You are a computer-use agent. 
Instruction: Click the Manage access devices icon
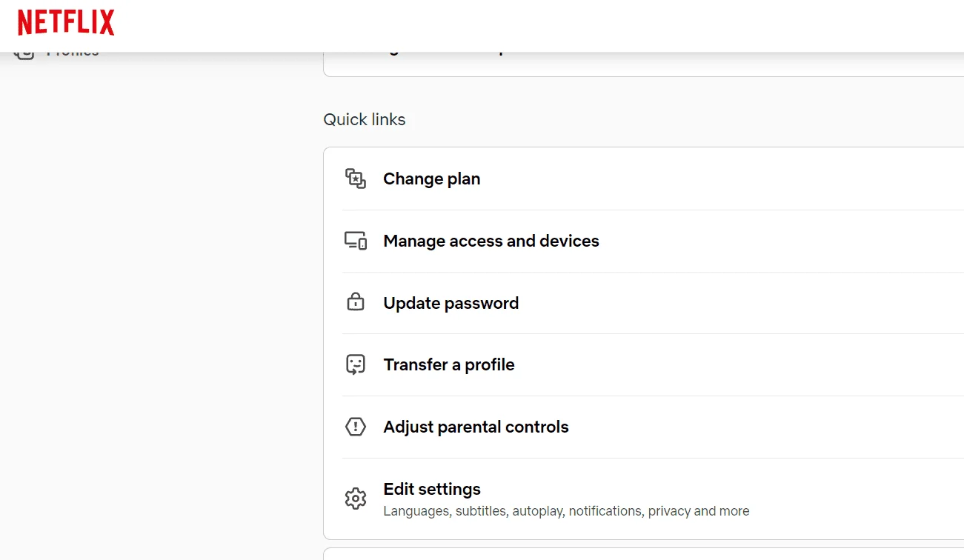point(356,241)
